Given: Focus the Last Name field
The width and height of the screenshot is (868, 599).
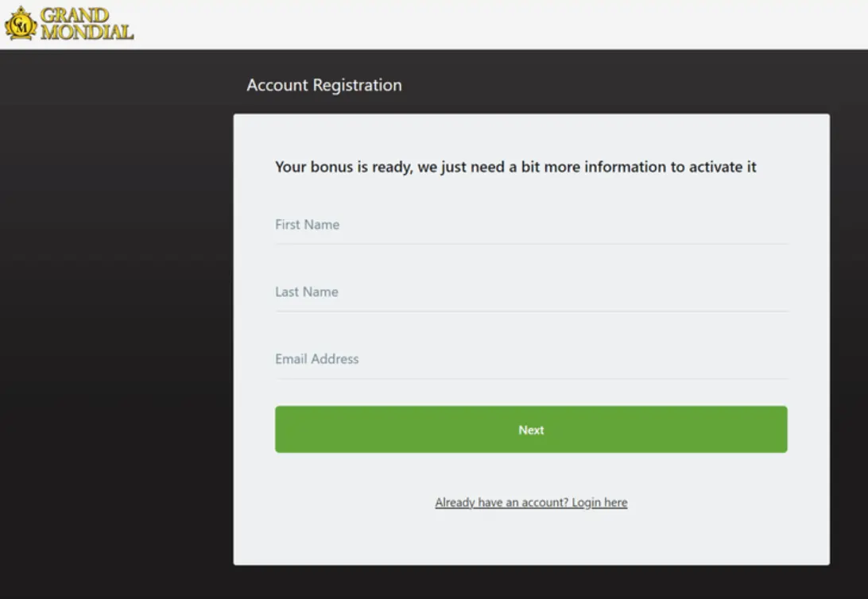Looking at the screenshot, I should pyautogui.click(x=531, y=292).
